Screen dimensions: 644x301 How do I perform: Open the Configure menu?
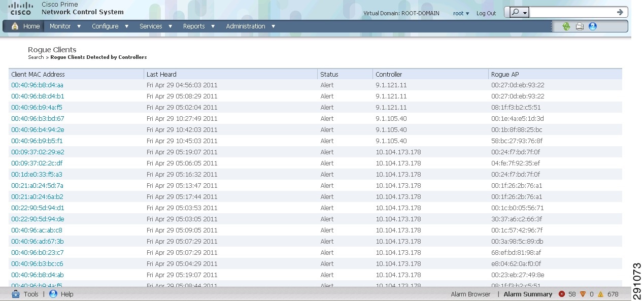tap(105, 26)
